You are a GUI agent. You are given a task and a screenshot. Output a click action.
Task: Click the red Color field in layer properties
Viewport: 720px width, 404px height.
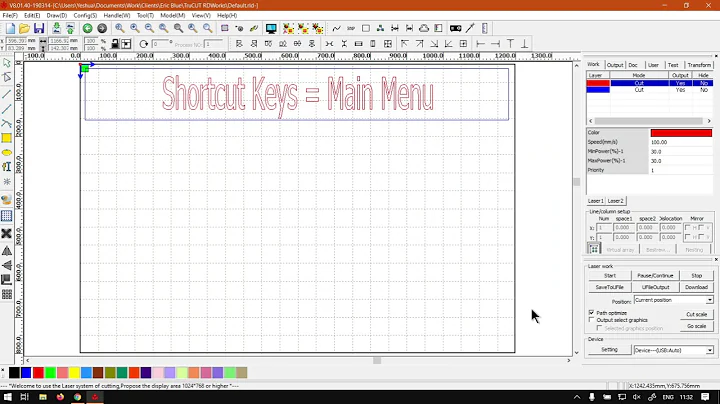(x=681, y=133)
